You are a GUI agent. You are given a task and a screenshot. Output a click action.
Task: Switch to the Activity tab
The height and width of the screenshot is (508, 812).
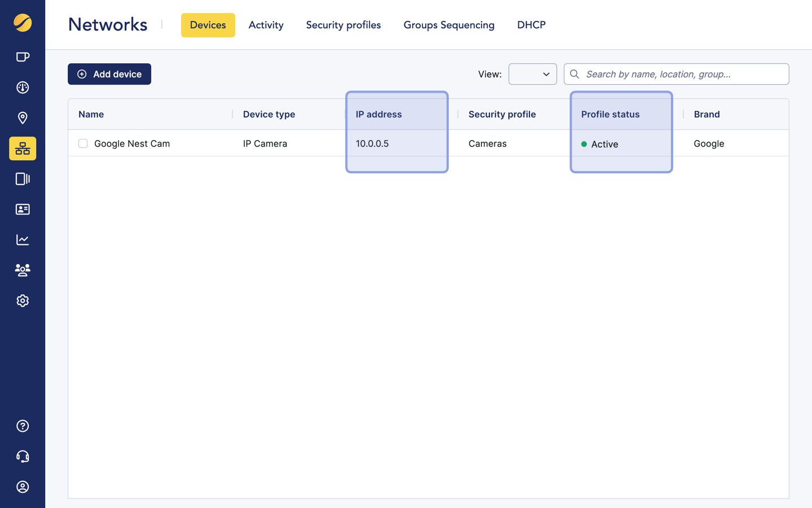click(266, 25)
